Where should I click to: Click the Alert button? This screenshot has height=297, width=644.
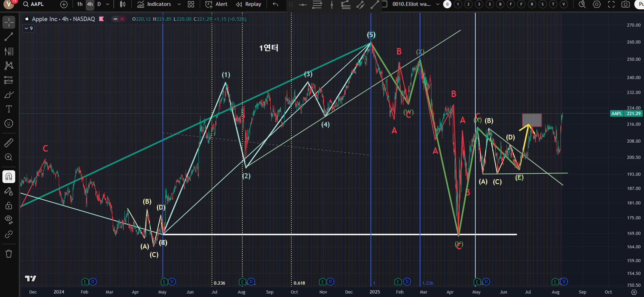216,4
